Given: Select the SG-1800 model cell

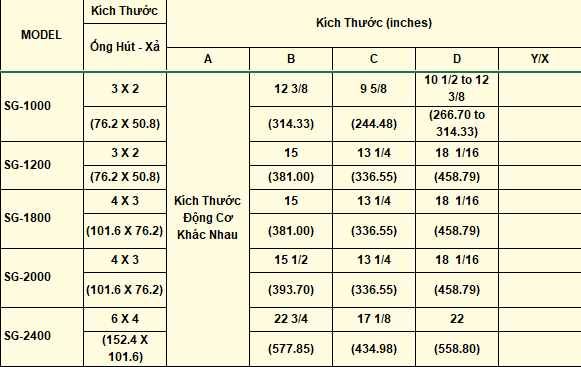Looking at the screenshot, I should pyautogui.click(x=42, y=219).
